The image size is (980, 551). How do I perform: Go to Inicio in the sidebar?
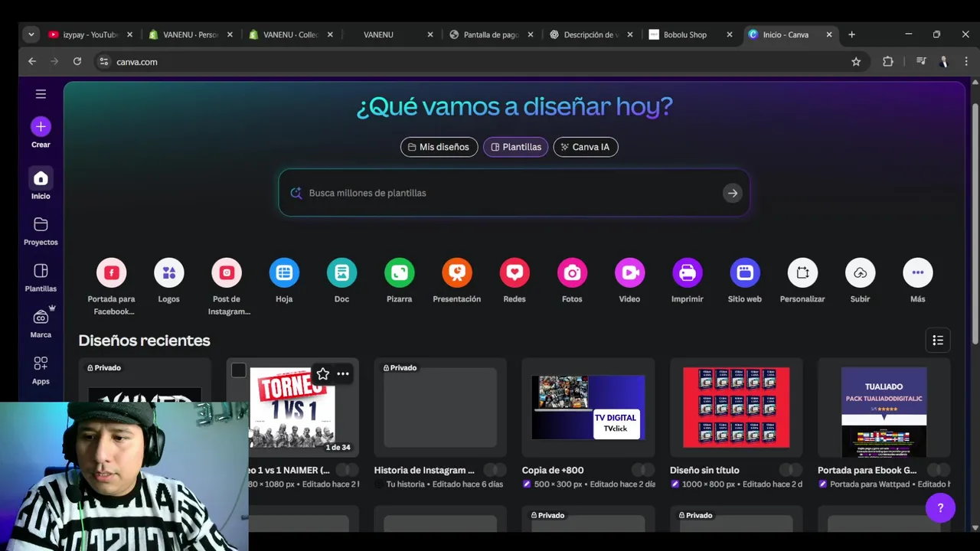(x=41, y=184)
